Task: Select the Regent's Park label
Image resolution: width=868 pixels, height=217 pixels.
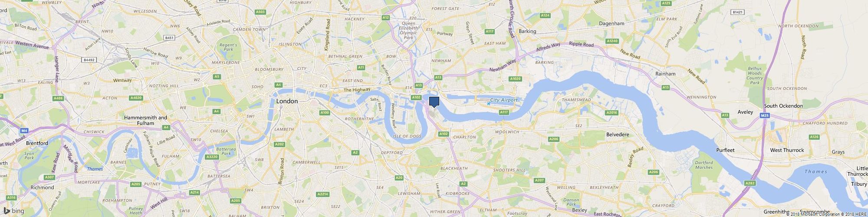Action: (229, 47)
